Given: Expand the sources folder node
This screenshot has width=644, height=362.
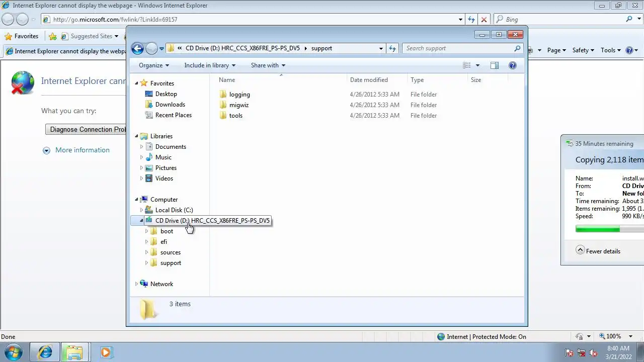Looking at the screenshot, I should coord(146,252).
